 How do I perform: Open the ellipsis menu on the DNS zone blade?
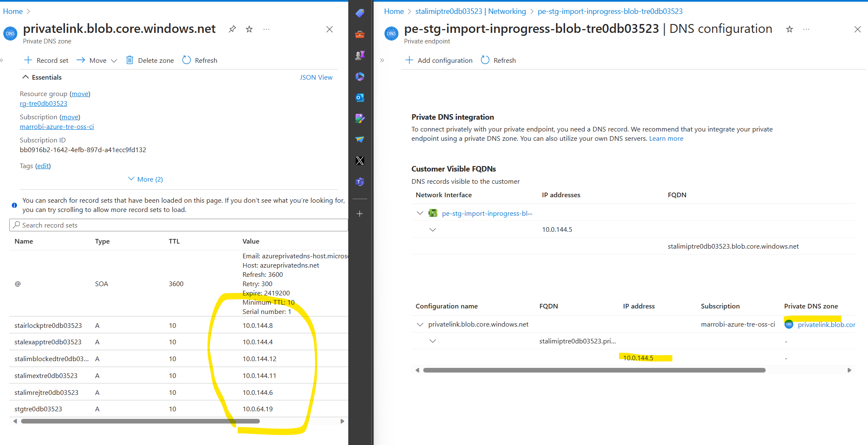pyautogui.click(x=266, y=29)
